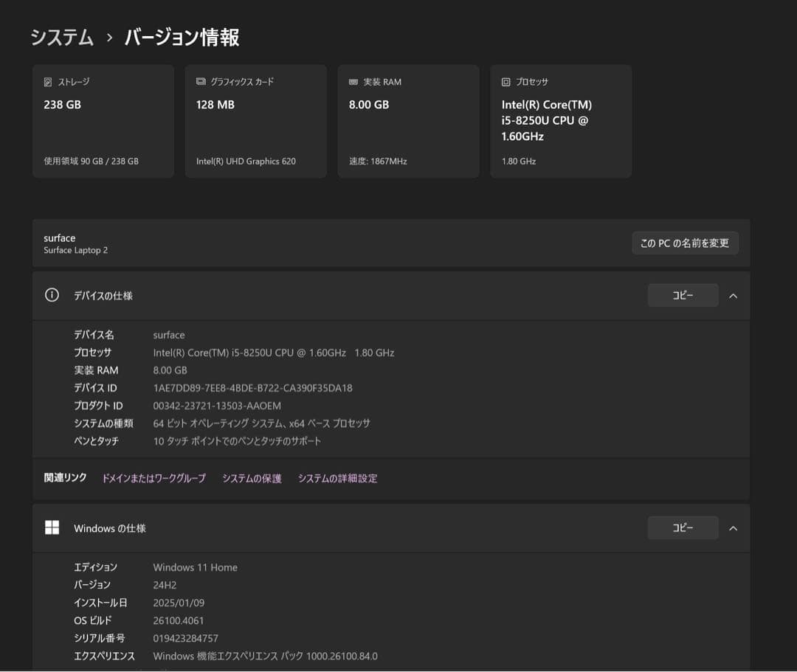Open ドメインまたはワークグループ link
Image resolution: width=797 pixels, height=672 pixels.
[154, 478]
